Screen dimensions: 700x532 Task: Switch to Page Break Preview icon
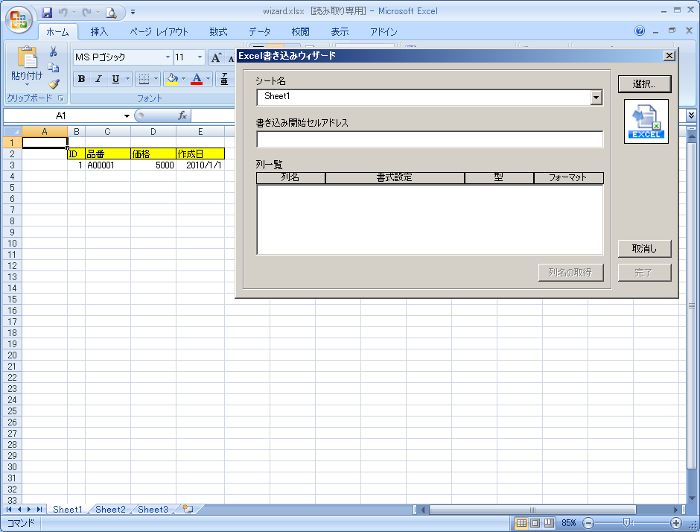pyautogui.click(x=549, y=523)
